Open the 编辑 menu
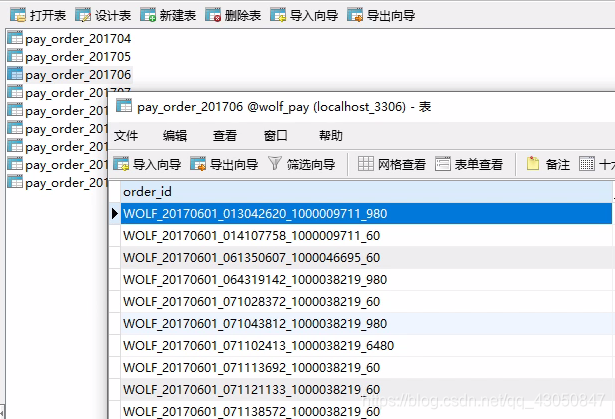The width and height of the screenshot is (615, 419). (175, 136)
